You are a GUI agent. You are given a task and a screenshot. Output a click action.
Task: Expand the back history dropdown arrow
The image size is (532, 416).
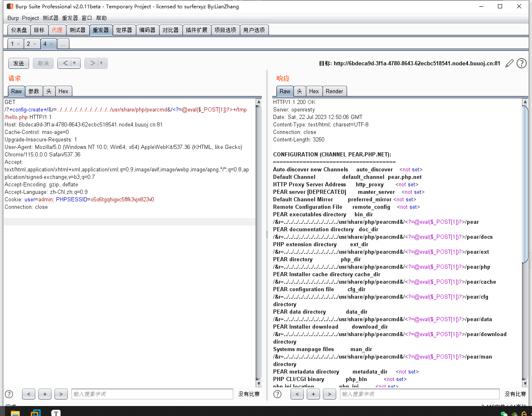point(74,63)
